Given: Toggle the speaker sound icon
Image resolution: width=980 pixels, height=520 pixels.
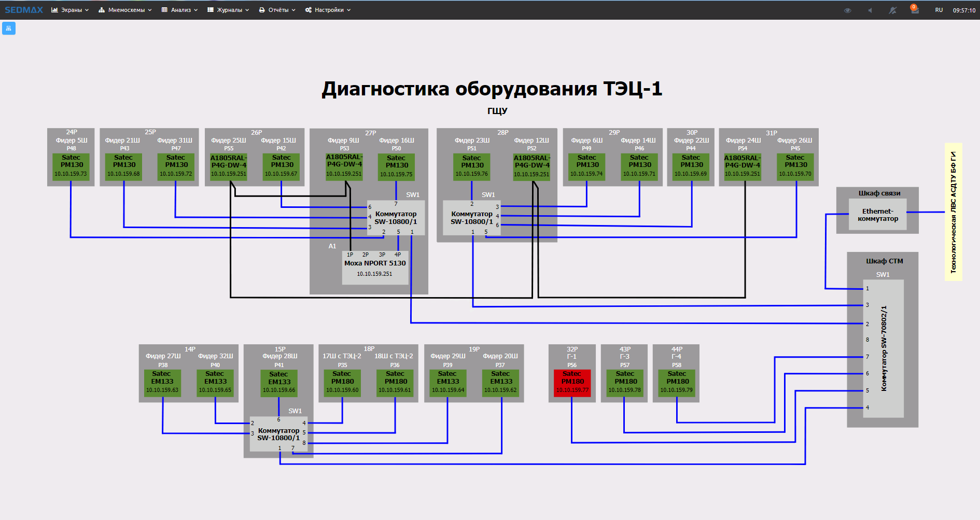Looking at the screenshot, I should click(870, 10).
